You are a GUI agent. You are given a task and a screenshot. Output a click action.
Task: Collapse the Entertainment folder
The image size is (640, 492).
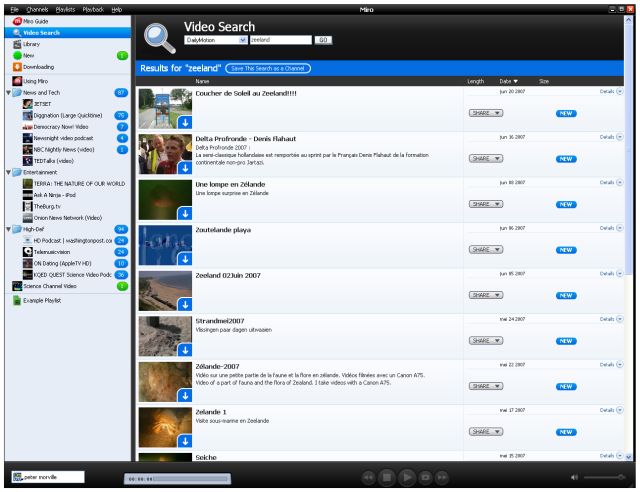[x=8, y=172]
